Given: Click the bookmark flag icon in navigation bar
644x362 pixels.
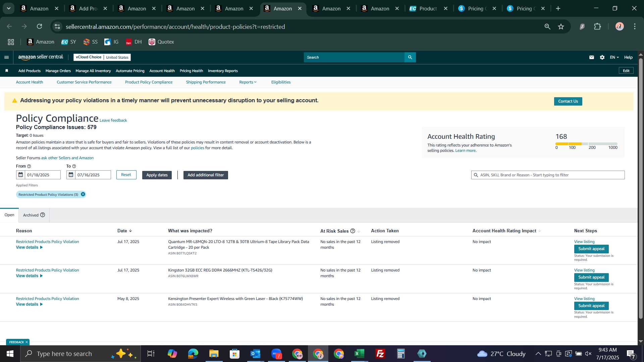Looking at the screenshot, I should 7,71.
